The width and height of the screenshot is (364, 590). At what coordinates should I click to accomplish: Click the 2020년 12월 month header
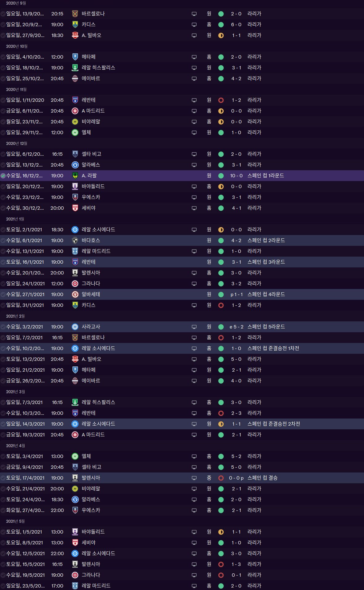[x=17, y=143]
